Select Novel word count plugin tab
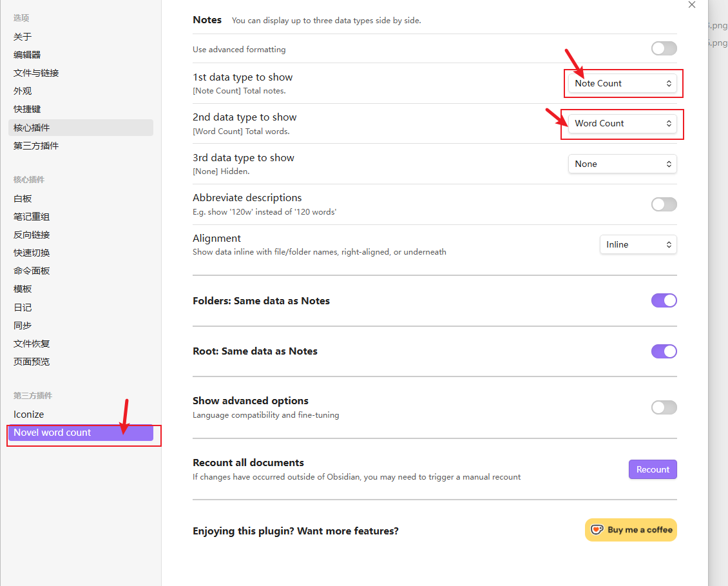The height and width of the screenshot is (586, 728). [53, 433]
